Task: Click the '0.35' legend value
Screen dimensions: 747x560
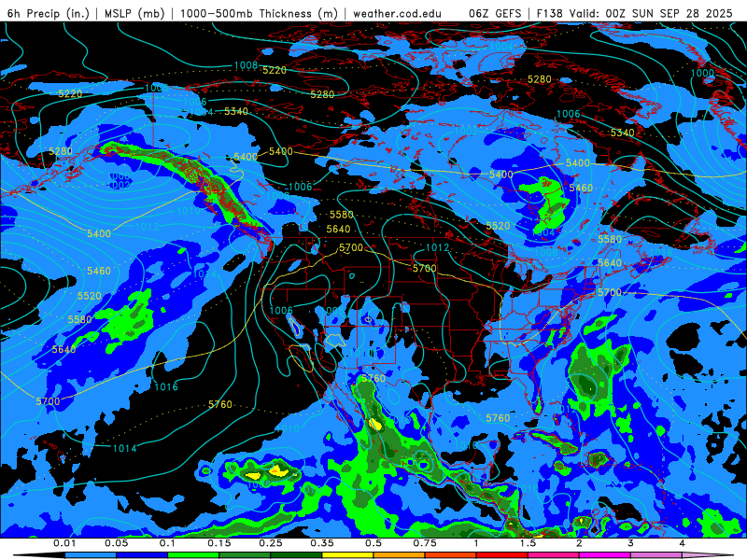Action: [x=322, y=543]
